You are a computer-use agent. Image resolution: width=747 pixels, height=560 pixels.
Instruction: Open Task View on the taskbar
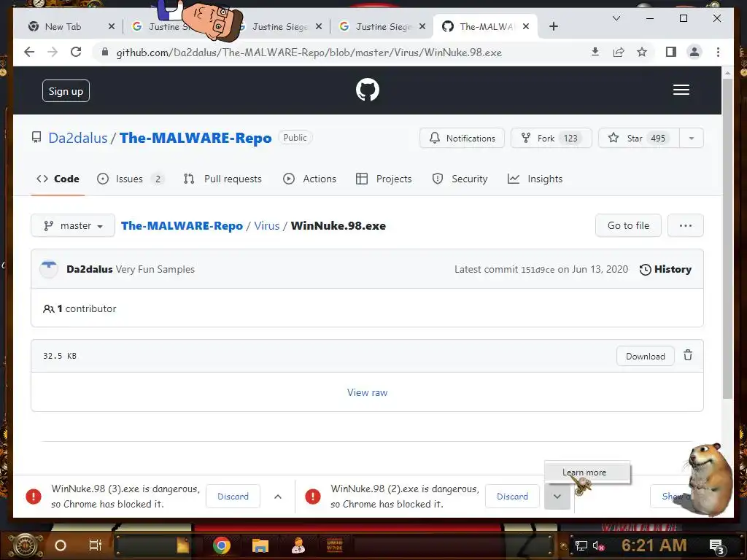point(96,545)
